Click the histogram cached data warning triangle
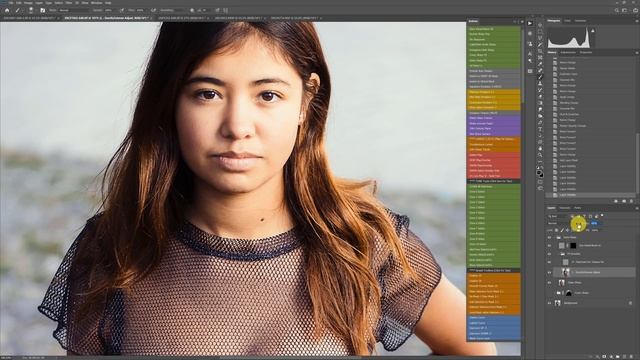The width and height of the screenshot is (640, 360). tap(593, 31)
